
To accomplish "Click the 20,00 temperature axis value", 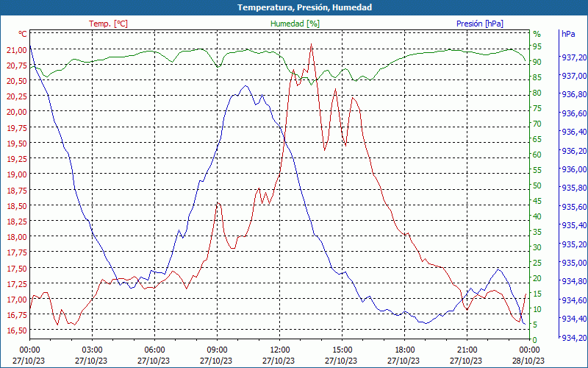I will click(17, 112).
